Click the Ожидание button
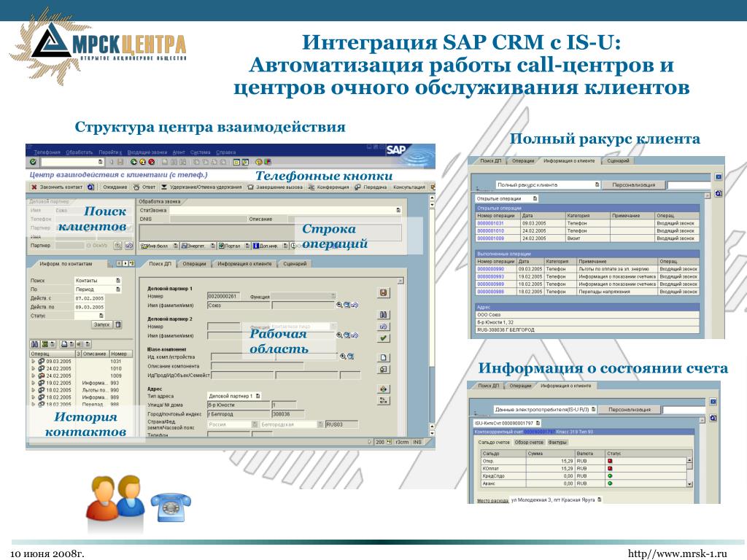The height and width of the screenshot is (560, 747). click(x=115, y=187)
